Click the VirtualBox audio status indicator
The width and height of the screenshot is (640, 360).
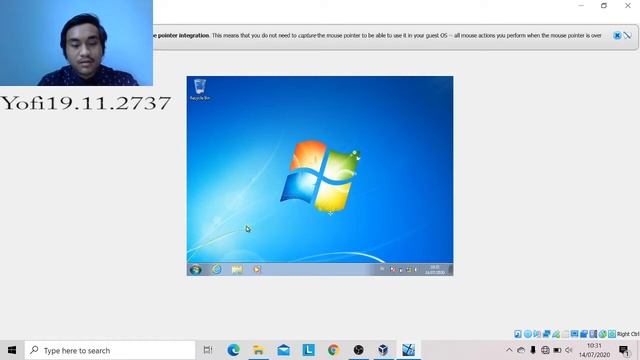click(x=537, y=334)
